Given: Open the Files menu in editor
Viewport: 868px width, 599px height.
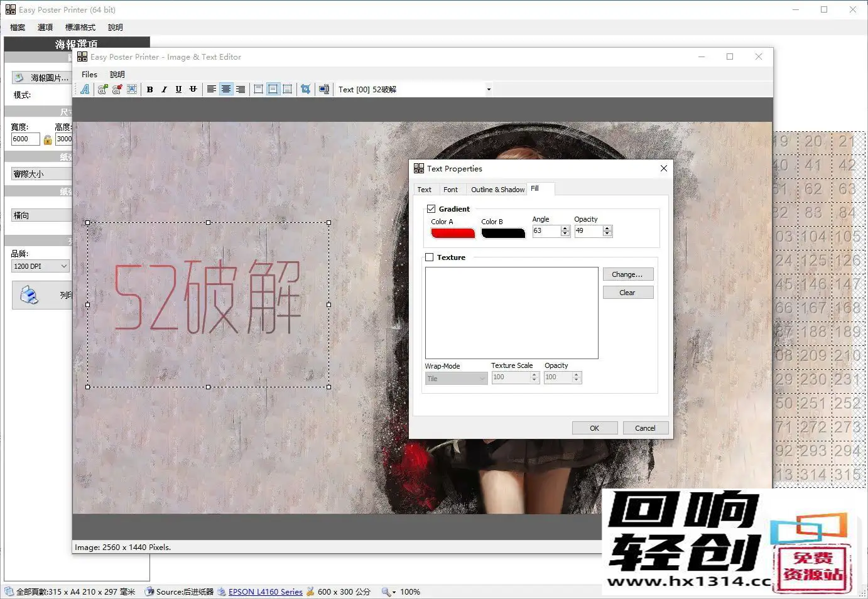Looking at the screenshot, I should (x=89, y=74).
